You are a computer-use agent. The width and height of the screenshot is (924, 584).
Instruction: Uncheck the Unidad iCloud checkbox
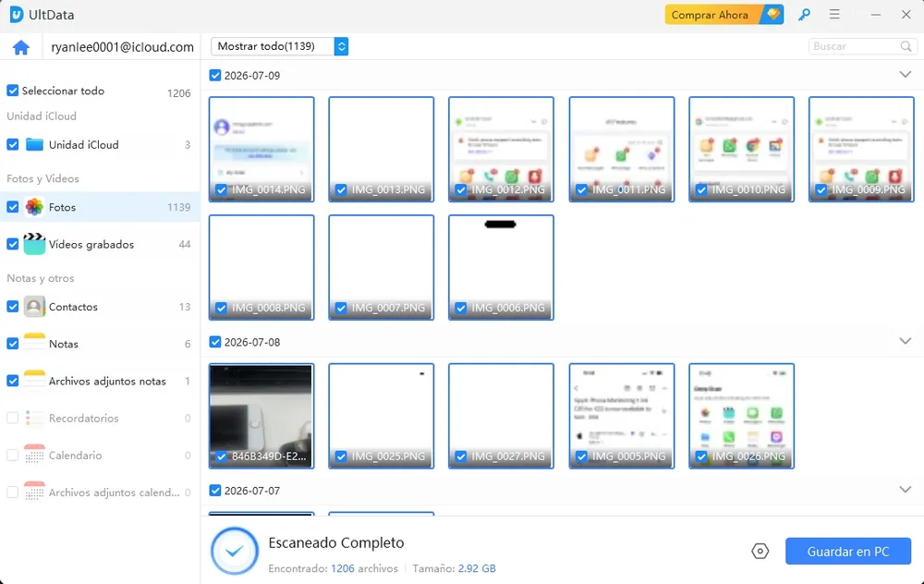coord(12,144)
